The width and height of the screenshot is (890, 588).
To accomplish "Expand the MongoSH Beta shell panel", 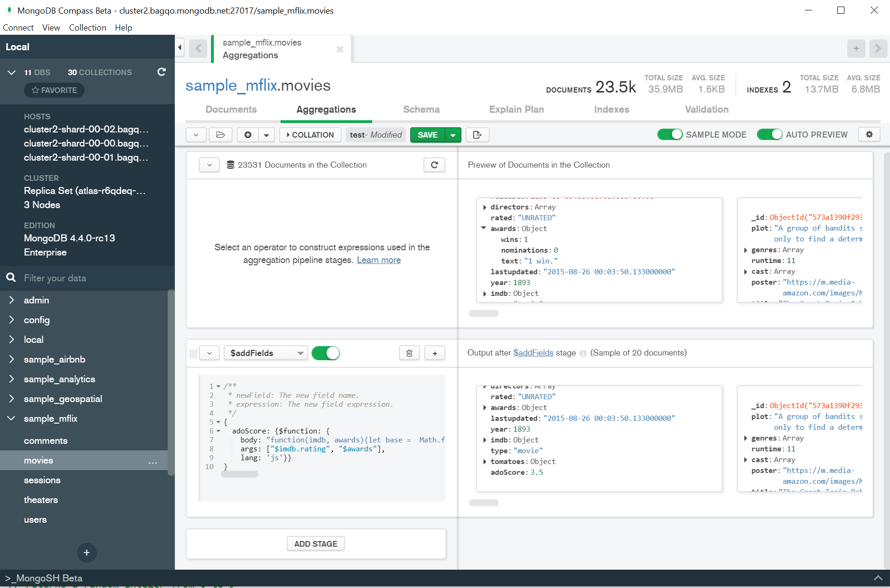I will (878, 578).
